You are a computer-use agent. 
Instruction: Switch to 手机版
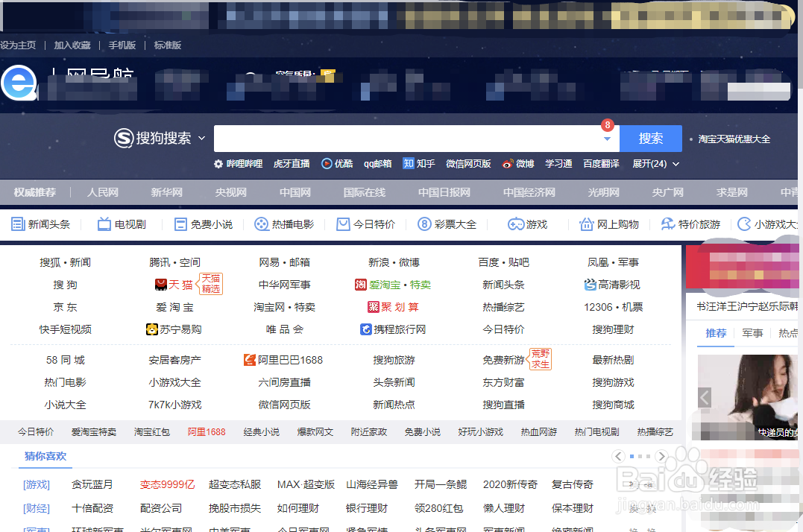pos(122,45)
